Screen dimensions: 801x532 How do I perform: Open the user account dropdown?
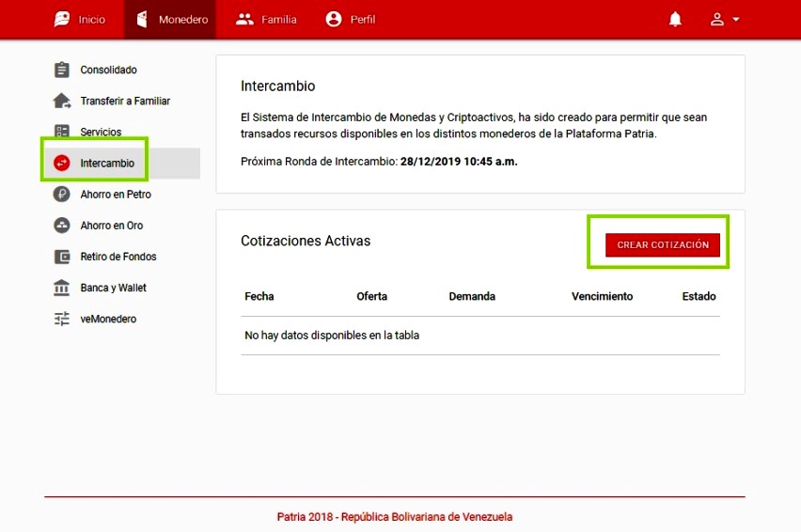724,20
